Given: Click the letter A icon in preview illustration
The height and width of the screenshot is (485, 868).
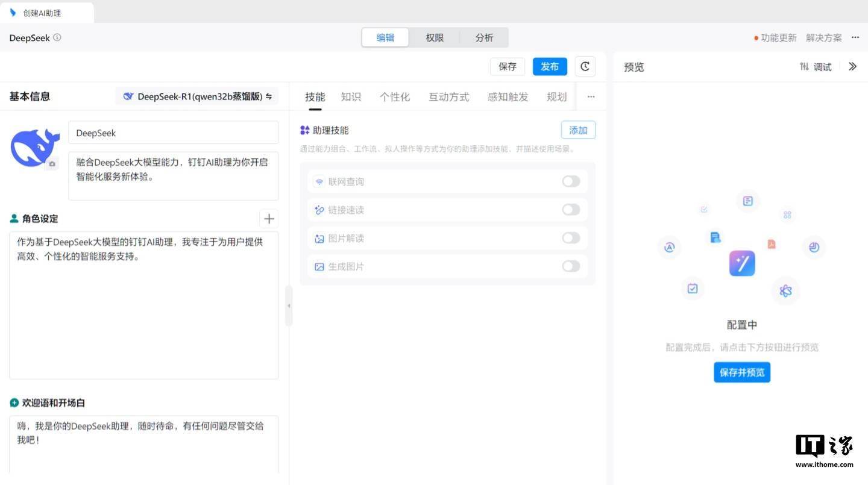Looking at the screenshot, I should point(669,247).
